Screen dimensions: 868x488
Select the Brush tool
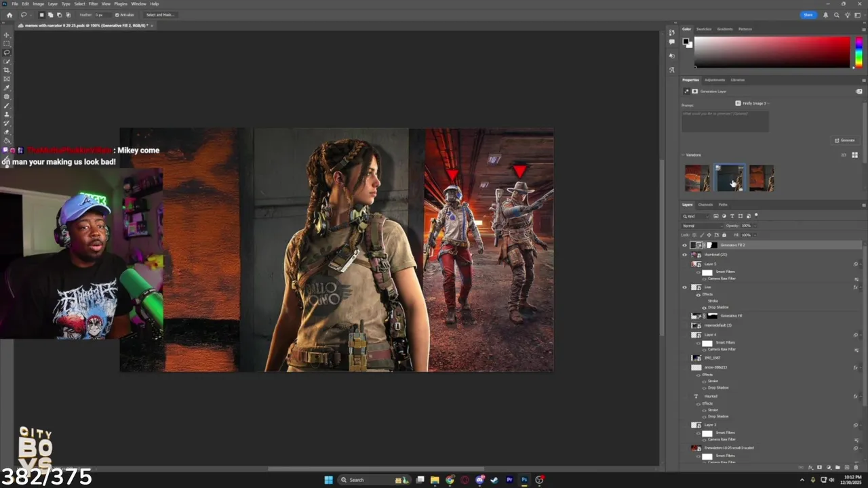7,105
